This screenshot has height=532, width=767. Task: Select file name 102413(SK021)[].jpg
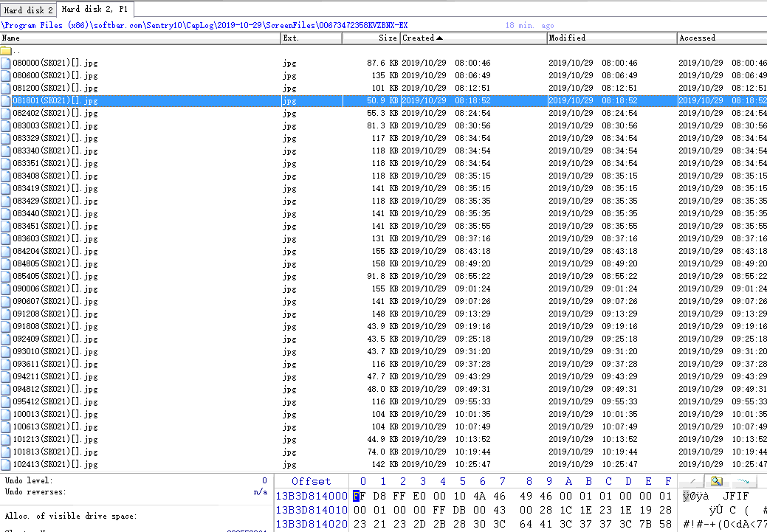point(55,465)
